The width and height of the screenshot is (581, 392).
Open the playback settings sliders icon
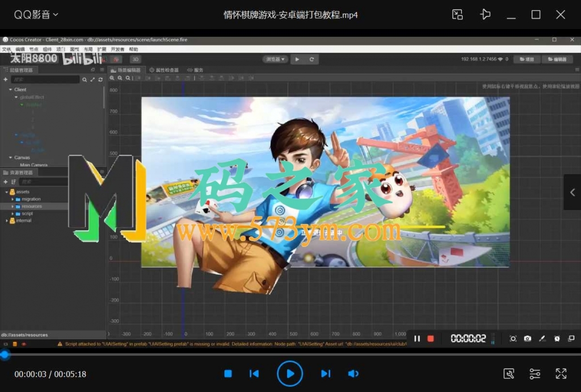point(534,373)
